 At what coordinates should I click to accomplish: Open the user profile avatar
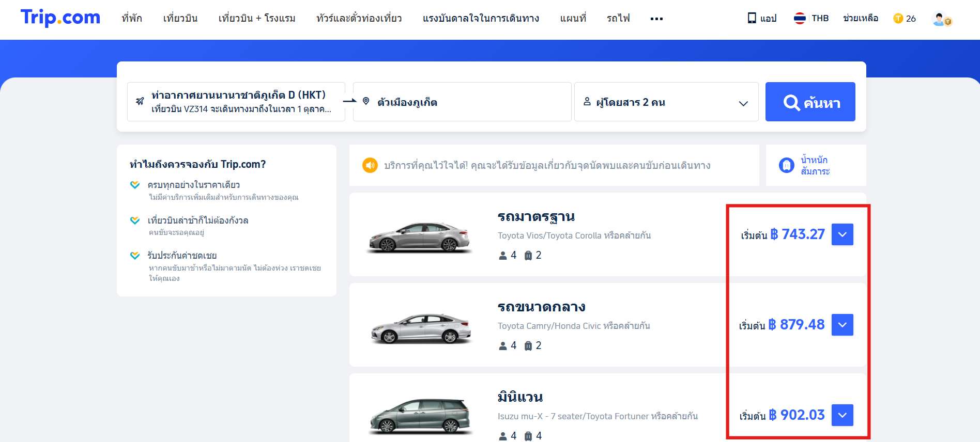coord(941,19)
